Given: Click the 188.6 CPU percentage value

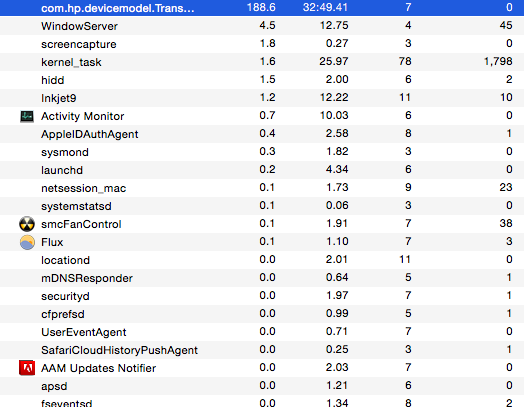Looking at the screenshot, I should pos(261,7).
